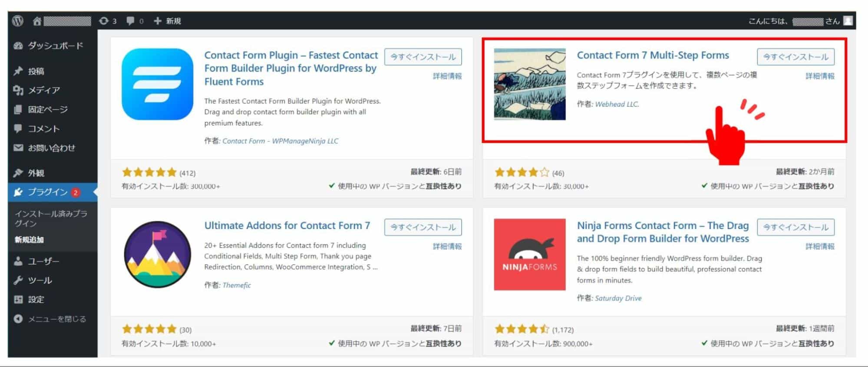This screenshot has height=367, width=868.
Task: Install Contact Form 7 Multi-Step Forms now
Action: (x=795, y=57)
